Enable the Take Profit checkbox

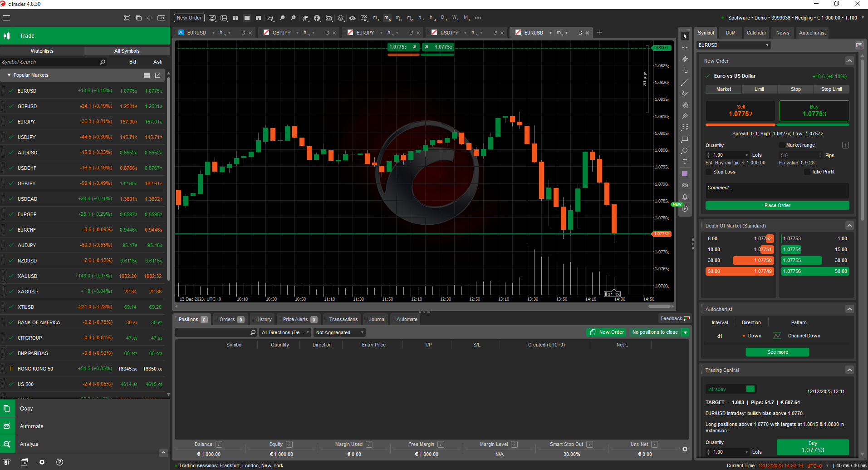[x=807, y=172]
